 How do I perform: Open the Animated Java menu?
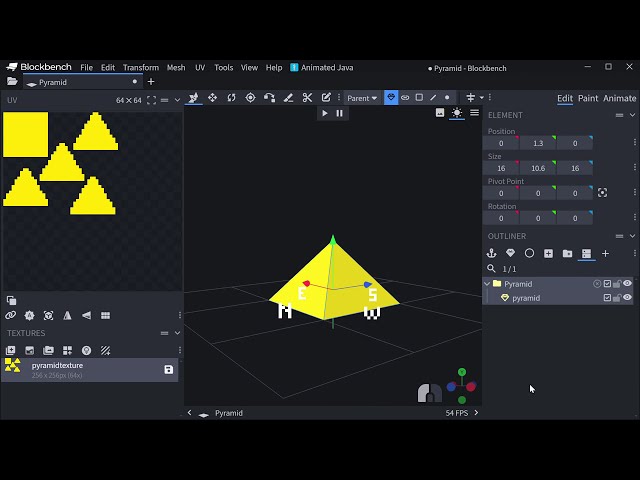tap(322, 67)
